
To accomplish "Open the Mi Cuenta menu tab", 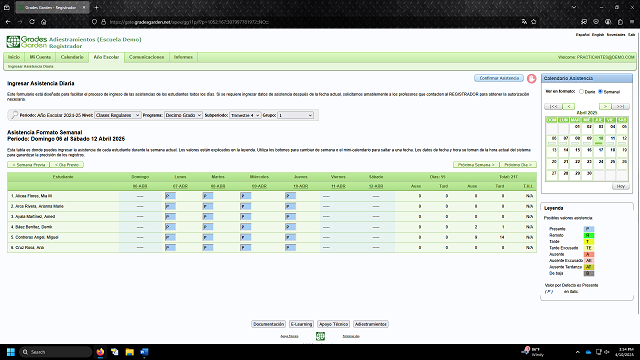I will [40, 57].
